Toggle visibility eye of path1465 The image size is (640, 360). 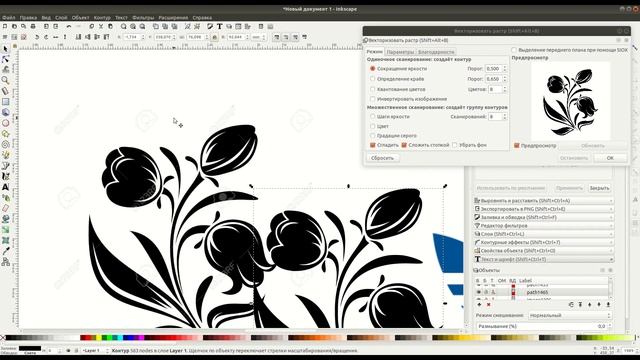[x=479, y=292]
